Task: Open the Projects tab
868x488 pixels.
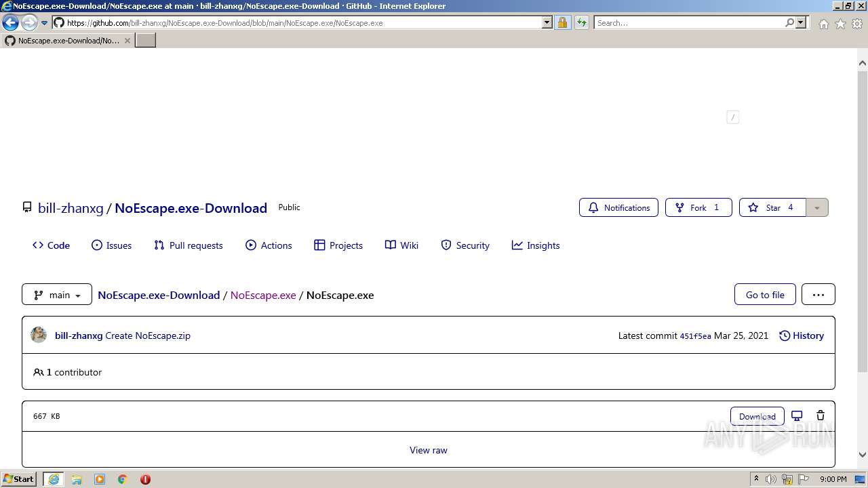Action: point(338,245)
